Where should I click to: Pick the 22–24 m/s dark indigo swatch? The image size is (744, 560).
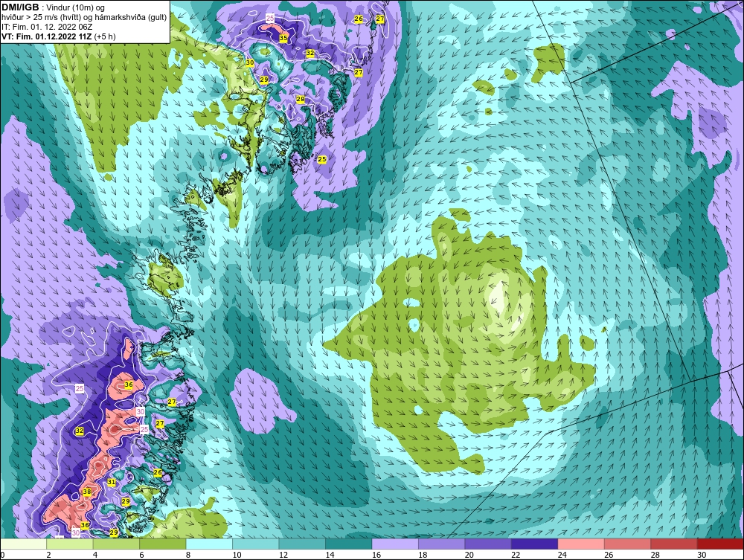[x=535, y=544]
